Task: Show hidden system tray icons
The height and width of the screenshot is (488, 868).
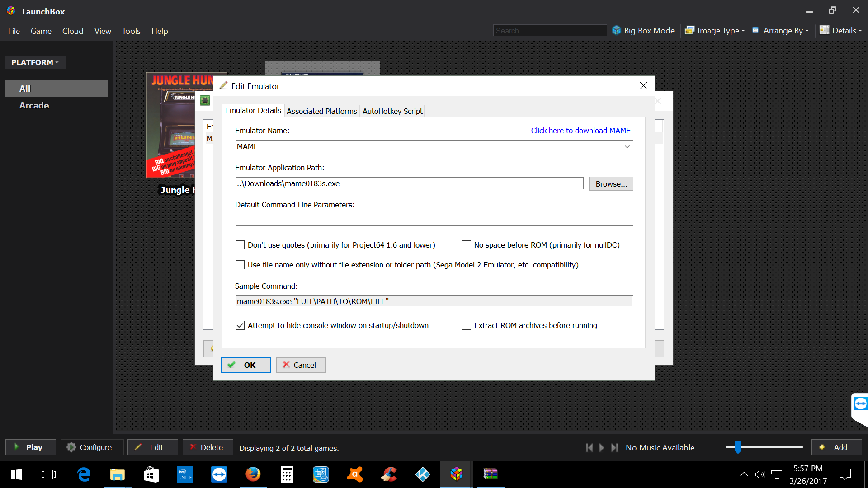Action: click(744, 474)
